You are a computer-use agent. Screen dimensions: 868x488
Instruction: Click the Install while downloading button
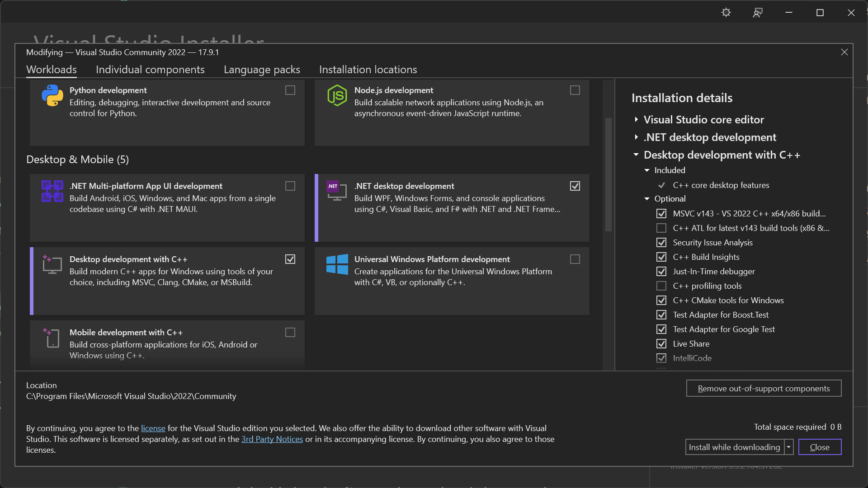735,447
